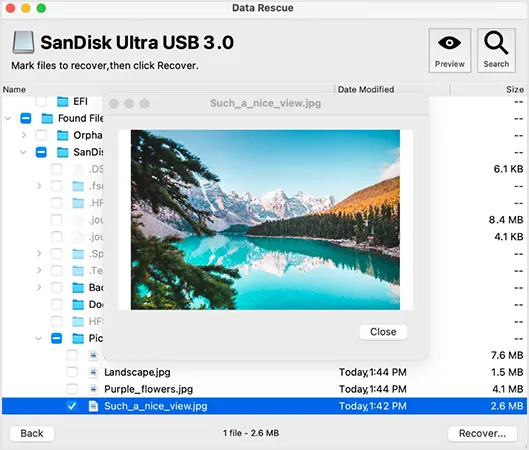
Task: Toggle the Pic folder checkbox
Action: tap(56, 338)
